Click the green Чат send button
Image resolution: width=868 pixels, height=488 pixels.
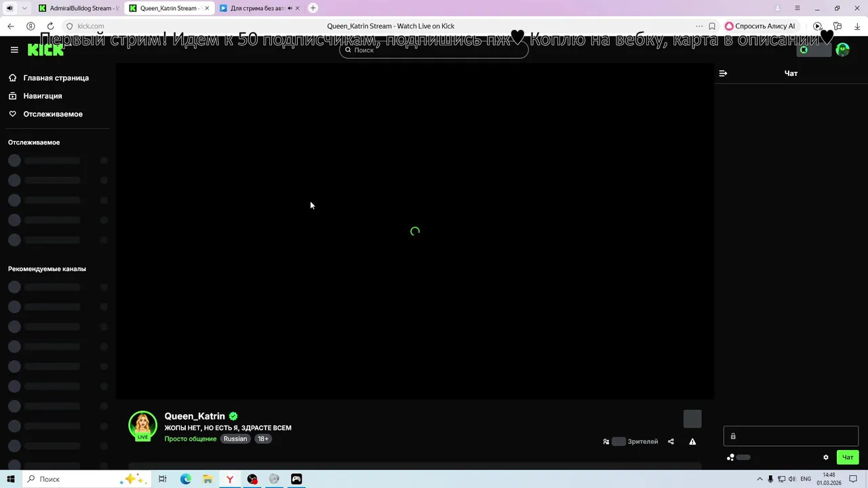(848, 457)
